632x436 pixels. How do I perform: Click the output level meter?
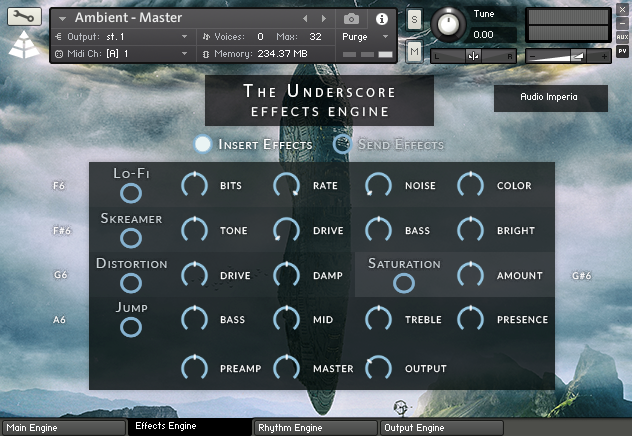pos(568,25)
